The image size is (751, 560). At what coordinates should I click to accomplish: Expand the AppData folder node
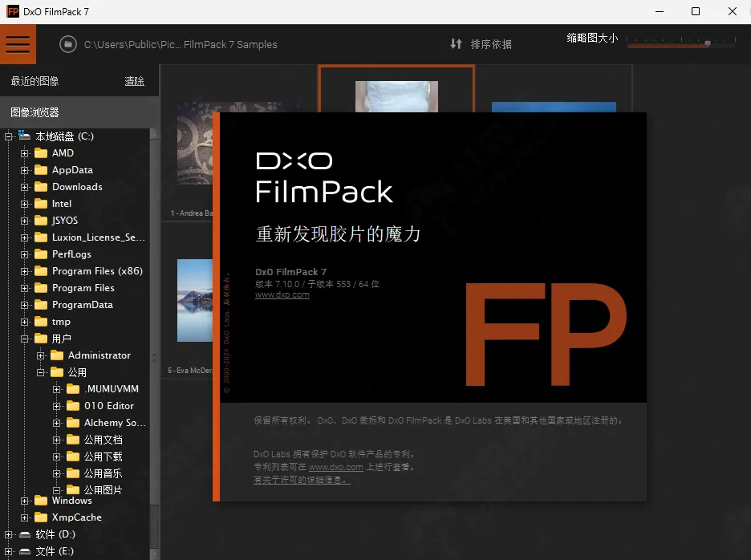pyautogui.click(x=24, y=171)
